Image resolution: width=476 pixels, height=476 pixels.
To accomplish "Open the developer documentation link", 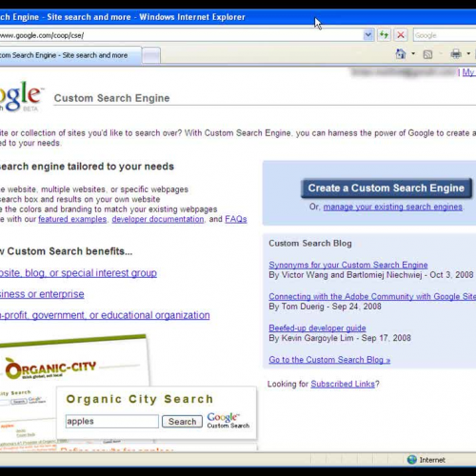I will tap(158, 219).
